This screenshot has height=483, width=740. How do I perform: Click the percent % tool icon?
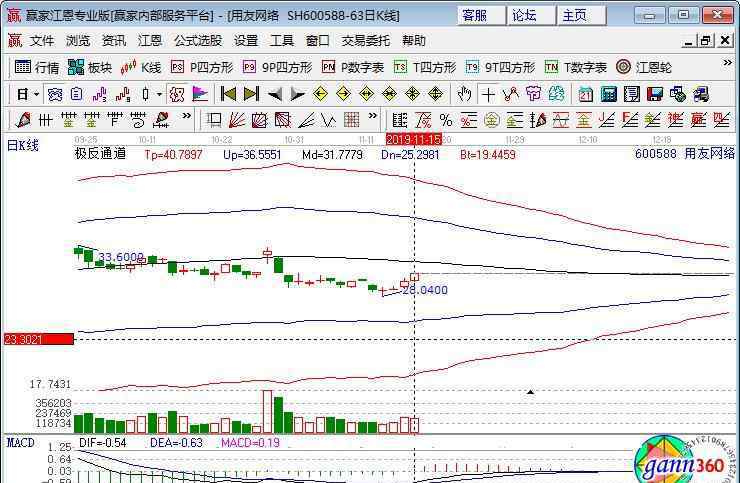point(446,120)
